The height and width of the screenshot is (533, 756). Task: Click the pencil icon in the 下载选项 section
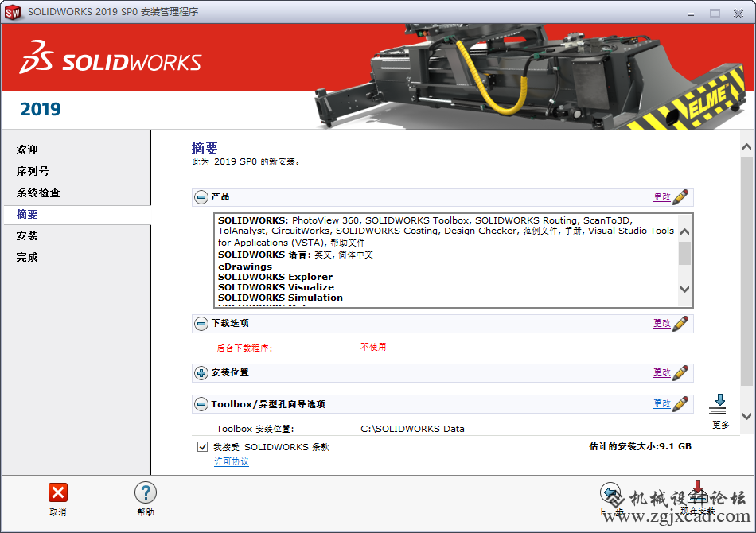680,323
